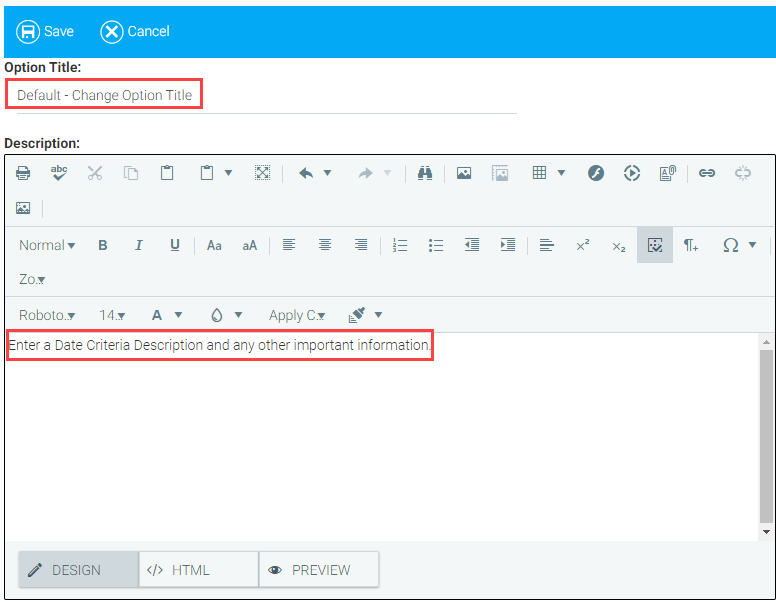Expand the Roboto font name dropdown
The width and height of the screenshot is (776, 603).
[x=47, y=315]
